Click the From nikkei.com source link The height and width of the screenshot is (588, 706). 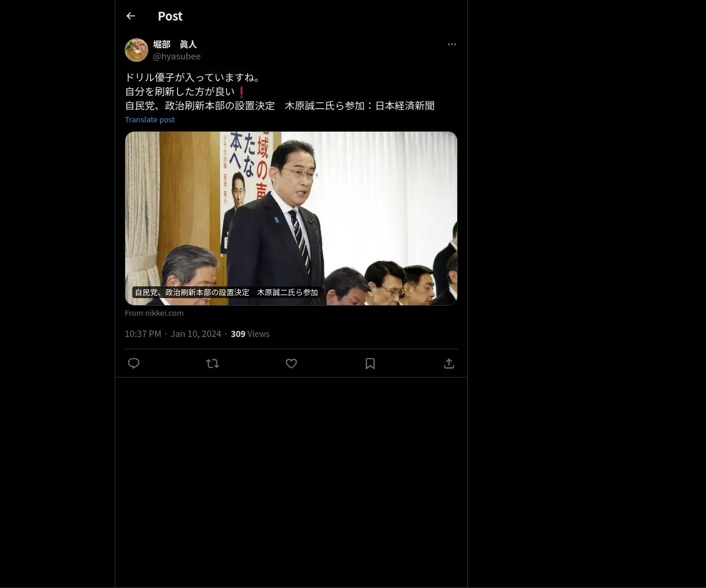pyautogui.click(x=154, y=313)
